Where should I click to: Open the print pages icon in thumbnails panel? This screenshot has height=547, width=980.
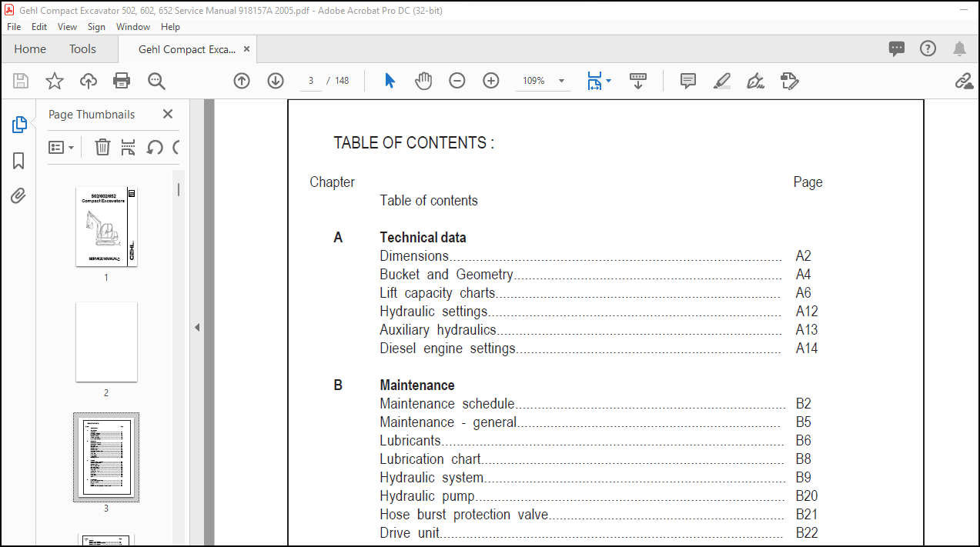pyautogui.click(x=129, y=147)
